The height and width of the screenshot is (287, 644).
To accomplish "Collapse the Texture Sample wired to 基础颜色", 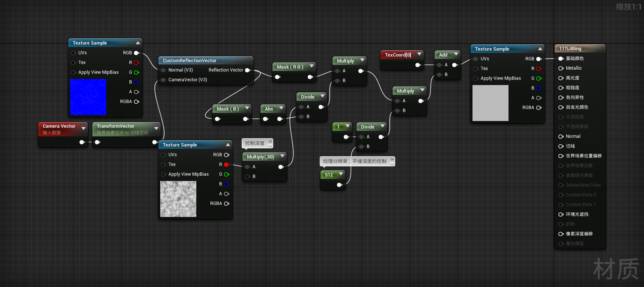I will pos(540,49).
